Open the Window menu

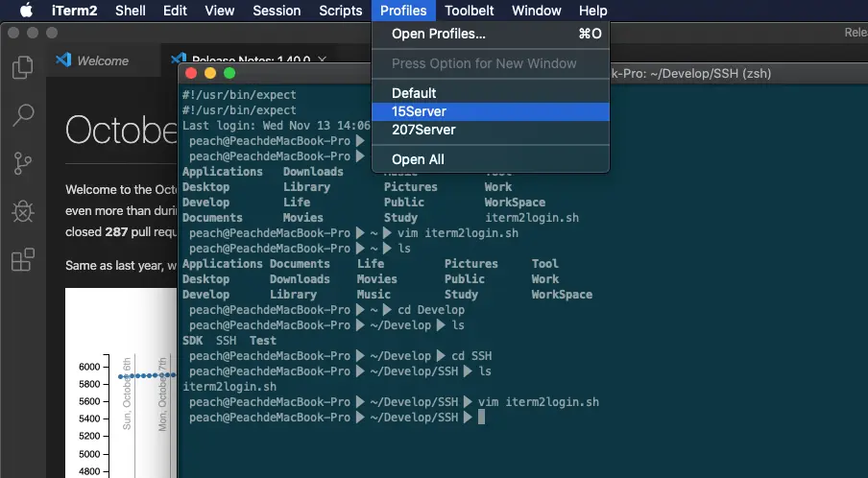537,11
